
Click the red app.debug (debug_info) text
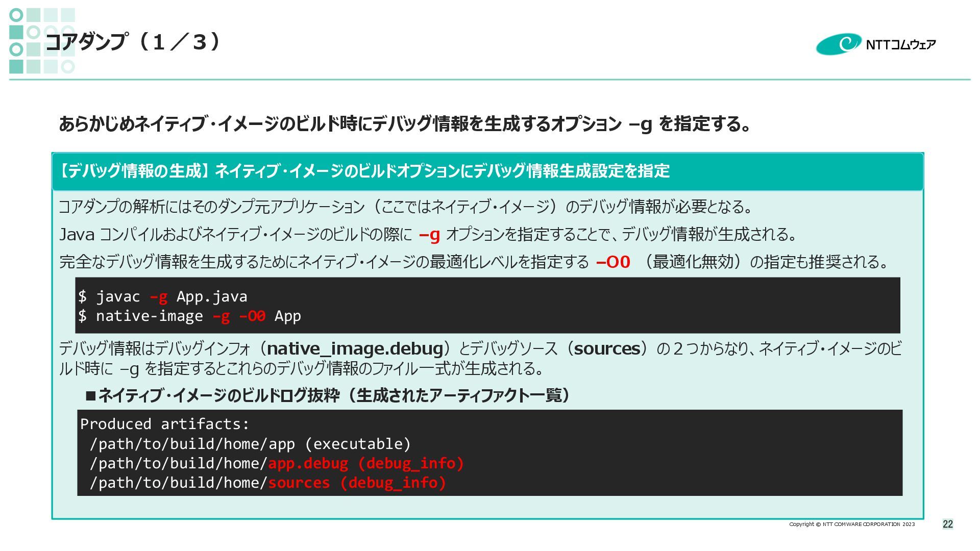(x=365, y=463)
